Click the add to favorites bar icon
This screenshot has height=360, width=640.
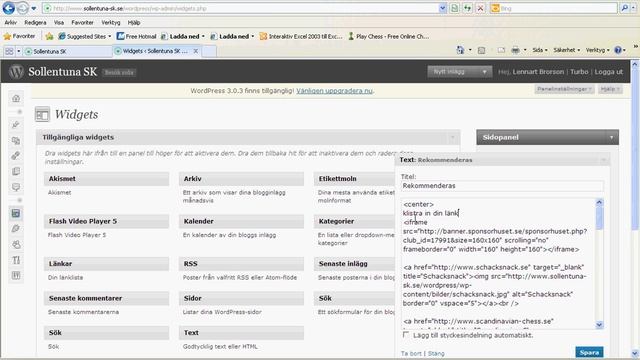click(49, 36)
